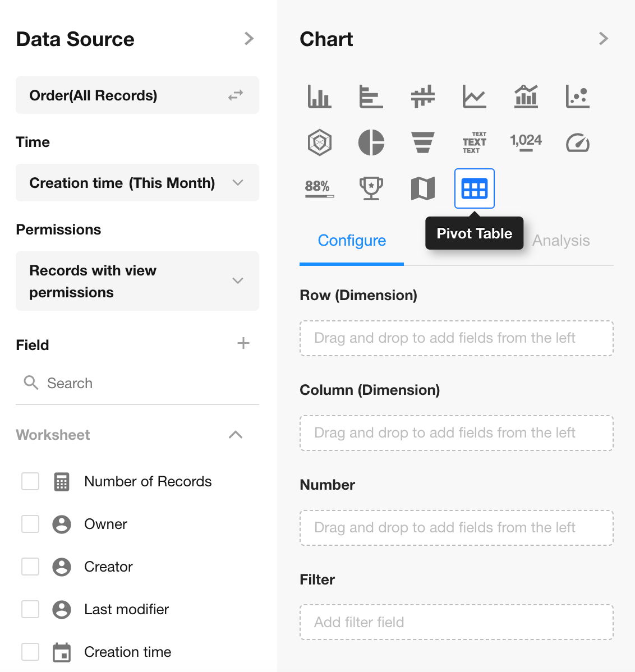The height and width of the screenshot is (672, 635).
Task: Select the gauge chart icon
Action: [577, 142]
